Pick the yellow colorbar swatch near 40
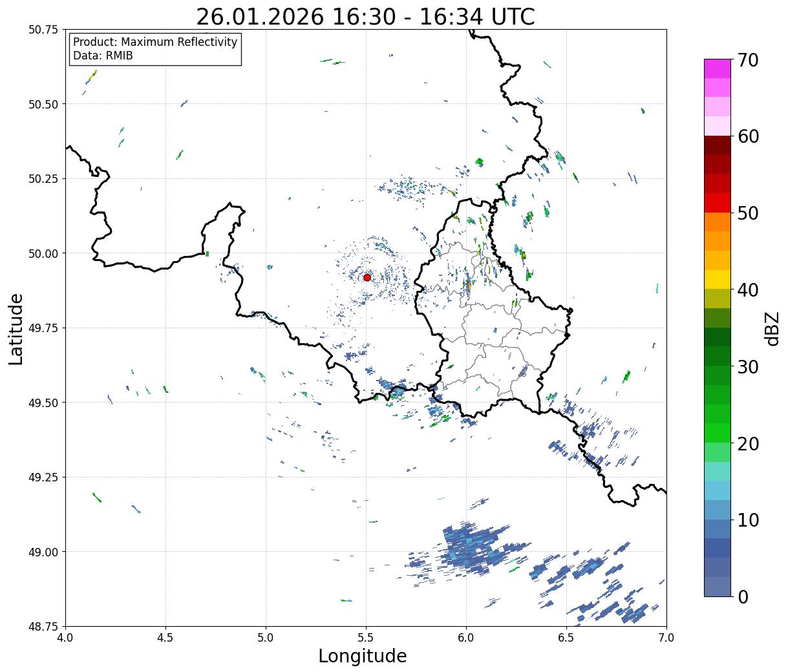 [x=718, y=280]
